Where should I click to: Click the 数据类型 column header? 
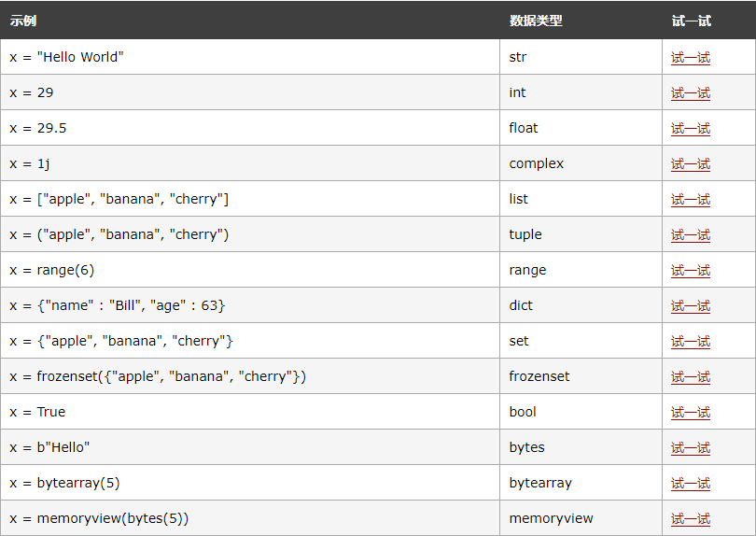[x=536, y=21]
